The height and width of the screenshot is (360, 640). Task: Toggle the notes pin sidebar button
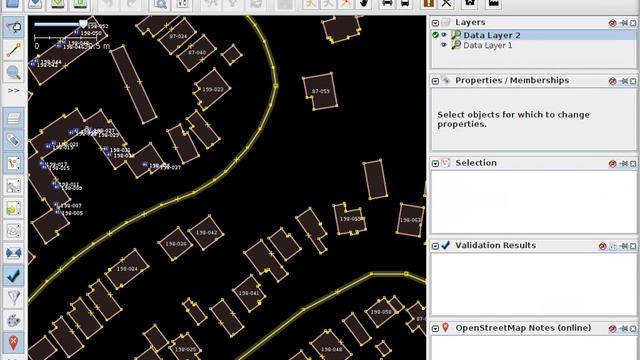(13, 343)
